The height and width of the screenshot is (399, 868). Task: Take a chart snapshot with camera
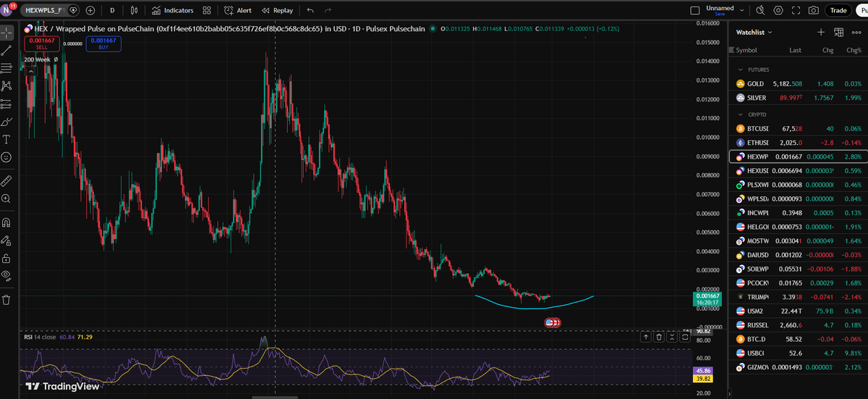[814, 10]
